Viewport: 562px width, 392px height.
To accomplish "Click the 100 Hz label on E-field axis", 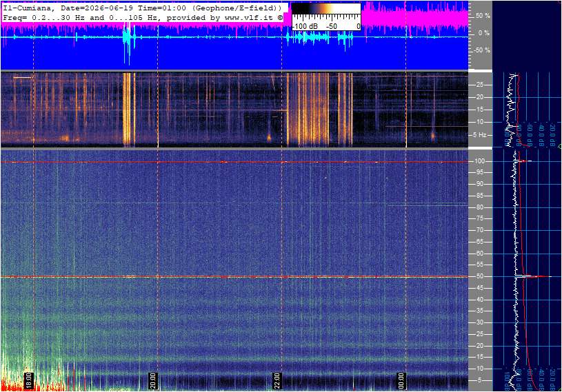I will (479, 161).
